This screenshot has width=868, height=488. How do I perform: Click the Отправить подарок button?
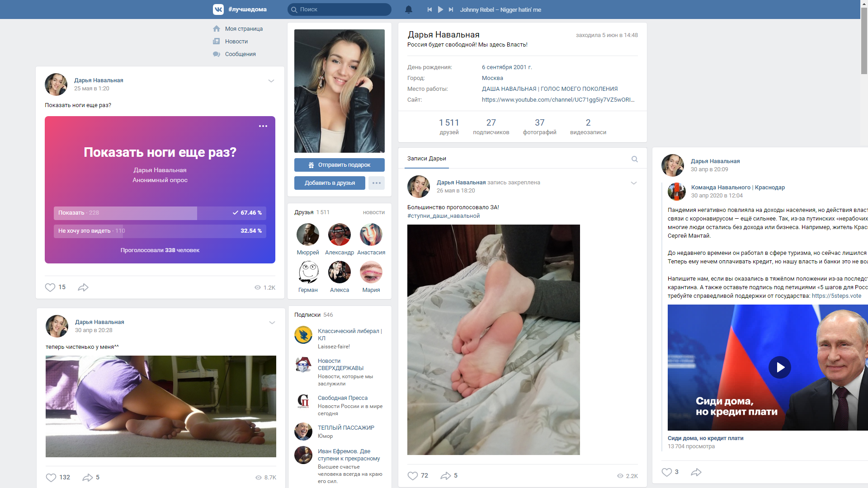[x=340, y=165]
